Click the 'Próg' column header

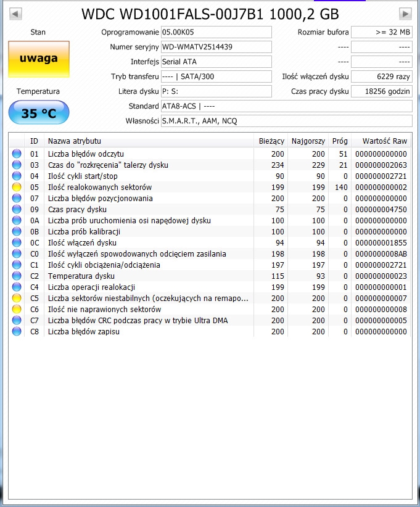340,141
